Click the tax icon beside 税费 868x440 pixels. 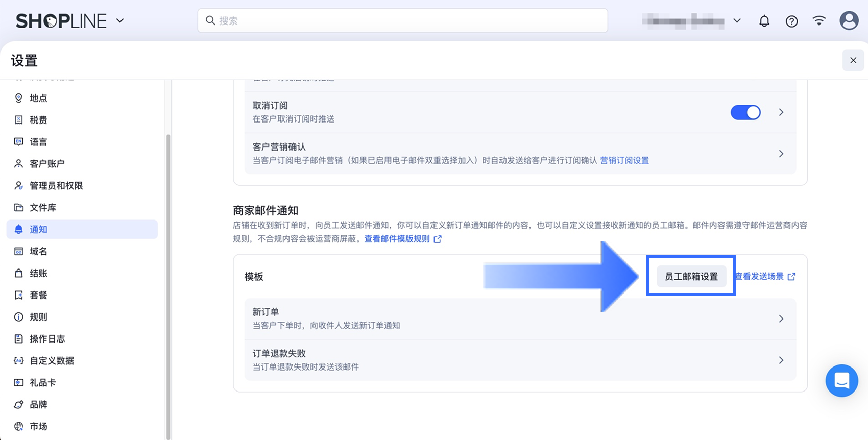[x=19, y=120]
